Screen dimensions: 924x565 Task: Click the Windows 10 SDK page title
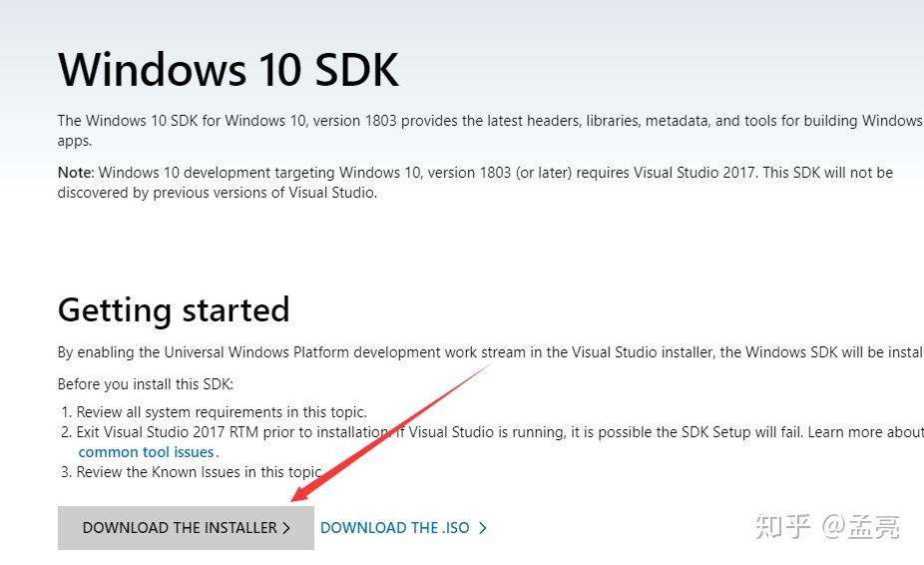[x=228, y=70]
